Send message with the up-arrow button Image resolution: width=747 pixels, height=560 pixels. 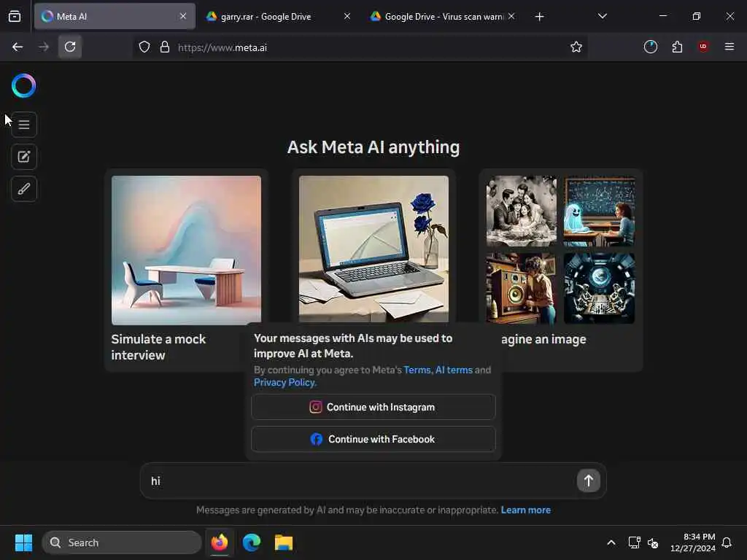click(589, 481)
